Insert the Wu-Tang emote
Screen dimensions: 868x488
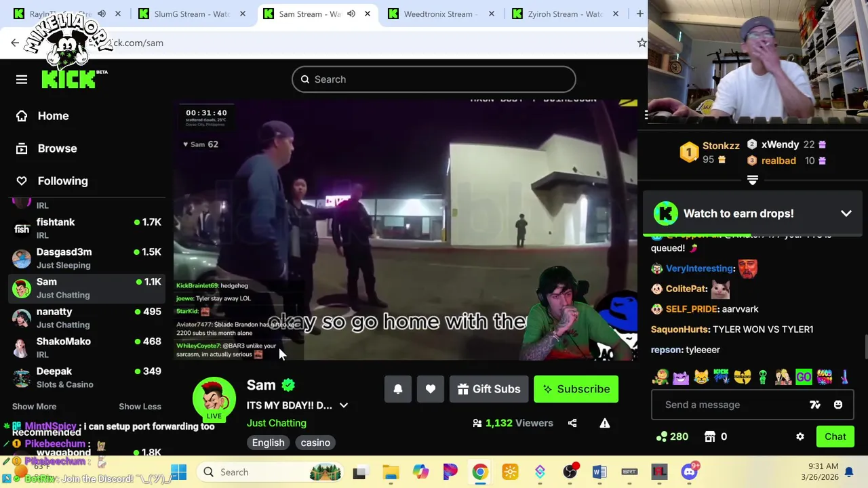742,377
